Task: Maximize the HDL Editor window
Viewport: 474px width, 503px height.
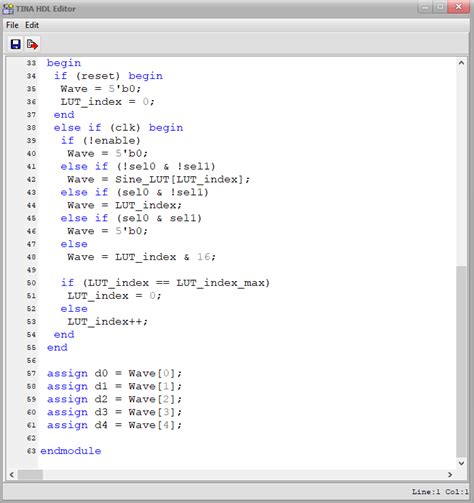Action: (440, 7)
